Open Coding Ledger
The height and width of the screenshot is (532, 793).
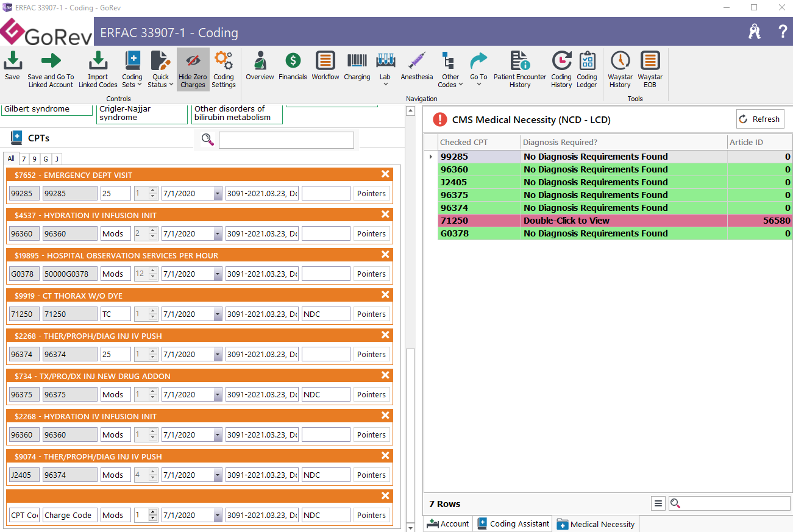coord(587,69)
